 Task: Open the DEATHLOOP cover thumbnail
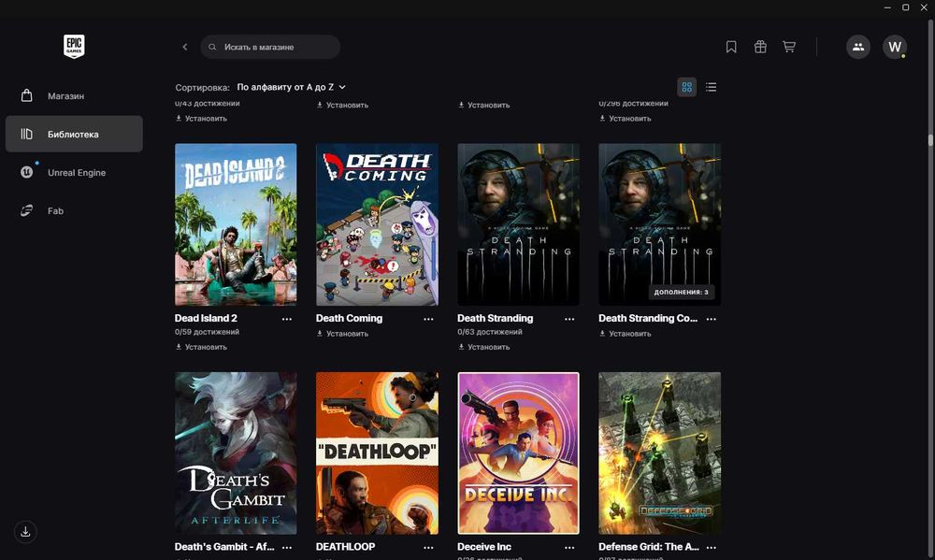point(377,453)
